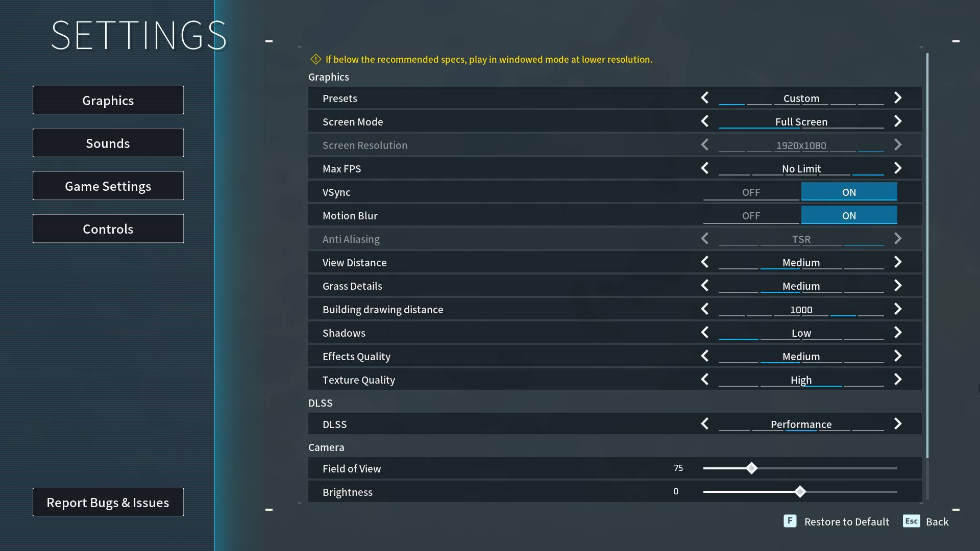Click the Max FPS value No Limit
Viewport: 980px width, 551px height.
(801, 168)
